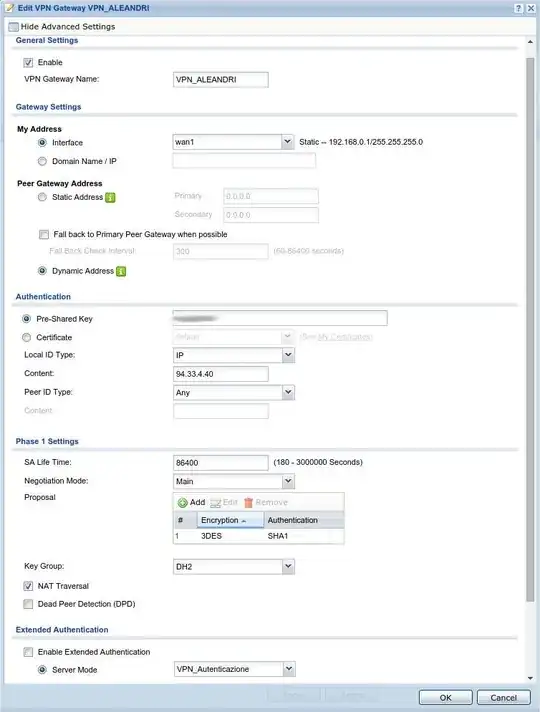Click the Fall Back Check Interval field
Image resolution: width=540 pixels, height=712 pixels.
point(221,251)
